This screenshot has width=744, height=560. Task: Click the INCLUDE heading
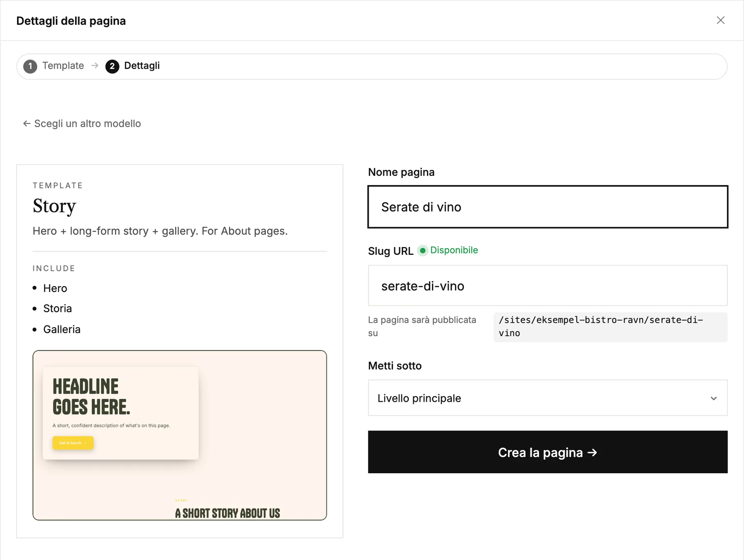(x=54, y=268)
